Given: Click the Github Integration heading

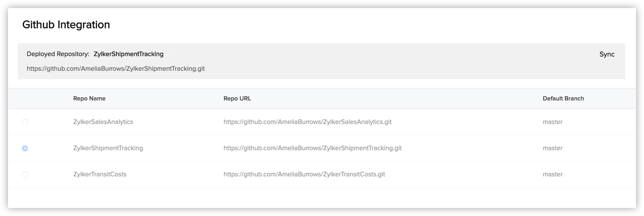Looking at the screenshot, I should (x=66, y=25).
